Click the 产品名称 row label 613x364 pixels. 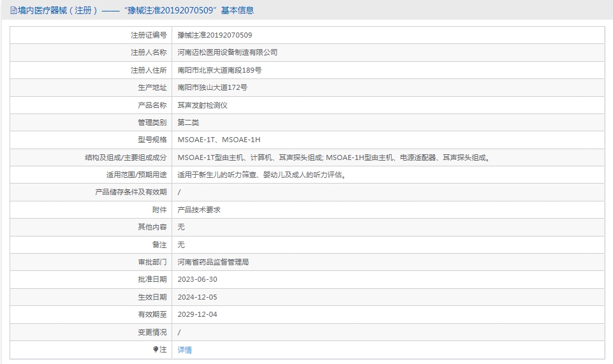(x=152, y=105)
